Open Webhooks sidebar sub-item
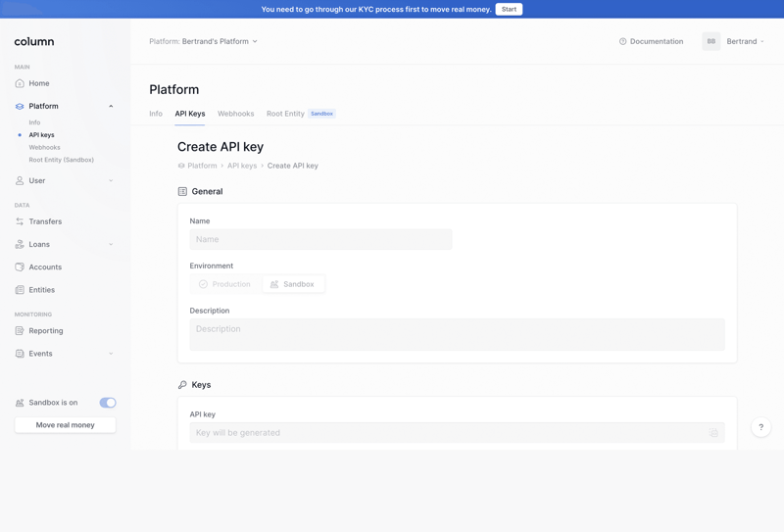 44,148
